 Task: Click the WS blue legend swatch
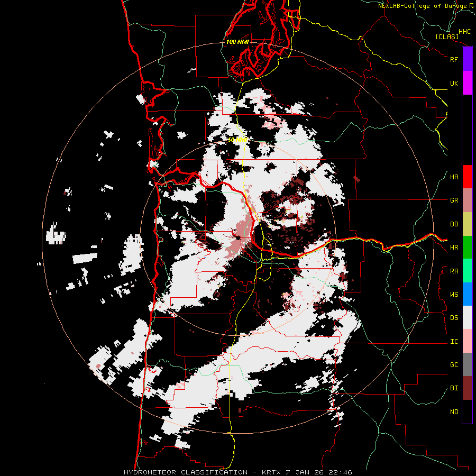(467, 294)
